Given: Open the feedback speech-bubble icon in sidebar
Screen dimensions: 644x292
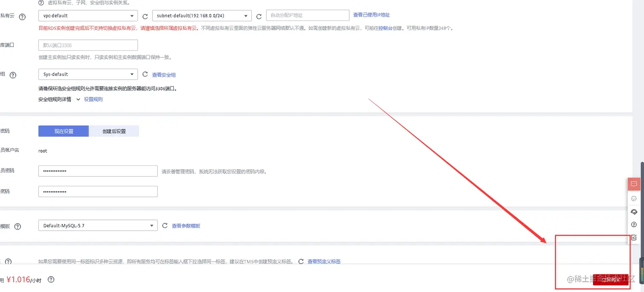Looking at the screenshot, I should point(634,184).
